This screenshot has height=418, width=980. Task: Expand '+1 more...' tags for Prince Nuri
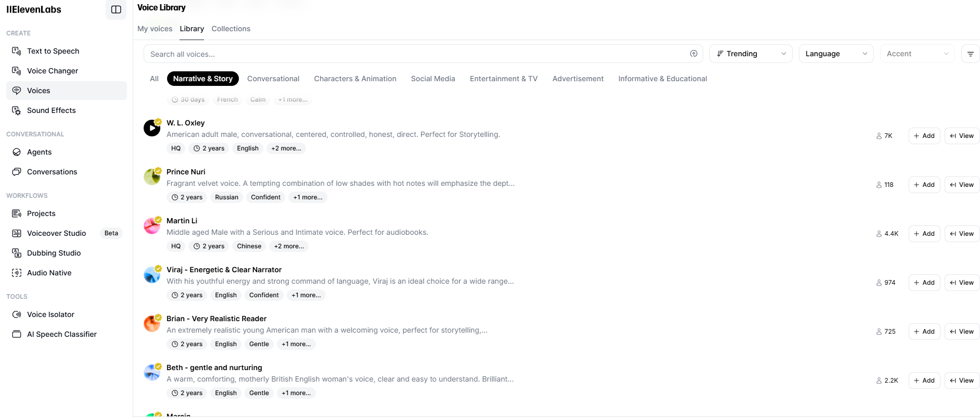point(308,197)
